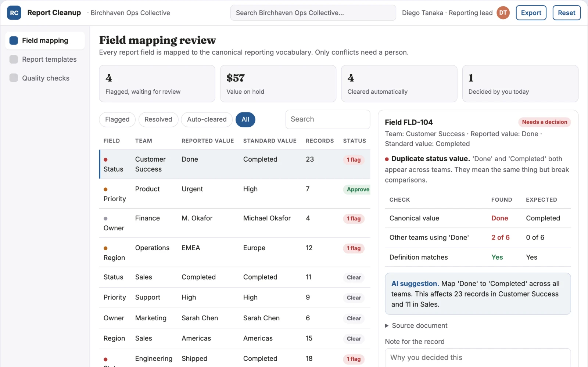Click the 1 flag badge for Finance row
This screenshot has width=588, height=367.
(x=354, y=219)
